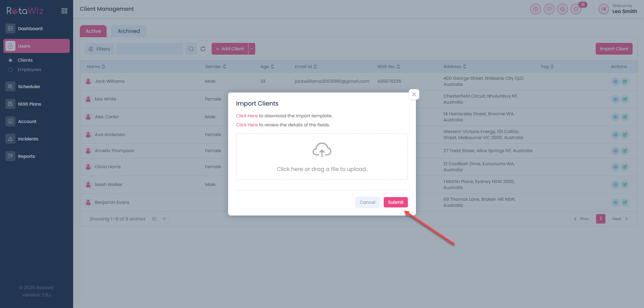View Mia White client details
644x308 pixels.
[x=615, y=99]
